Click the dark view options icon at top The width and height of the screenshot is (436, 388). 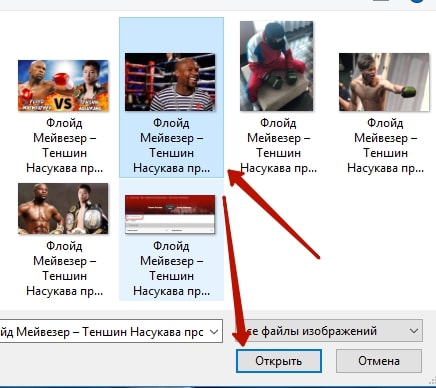coord(380,1)
